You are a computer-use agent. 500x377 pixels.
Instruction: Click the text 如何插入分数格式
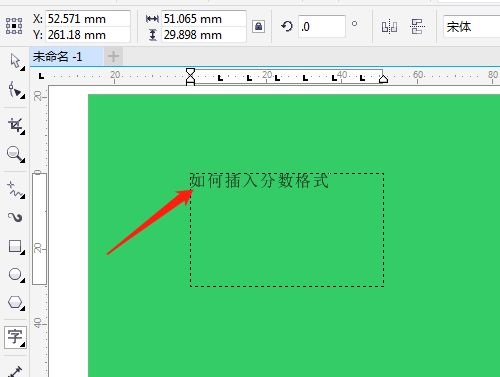point(259,181)
